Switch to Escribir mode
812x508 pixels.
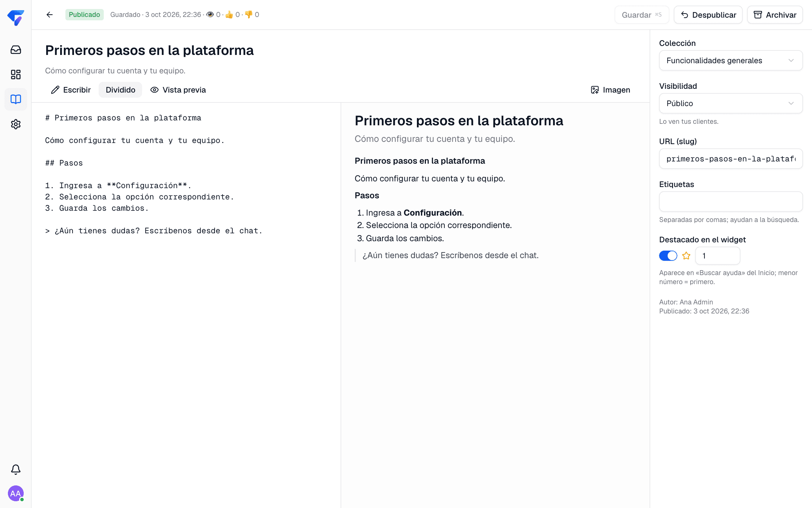(x=71, y=90)
